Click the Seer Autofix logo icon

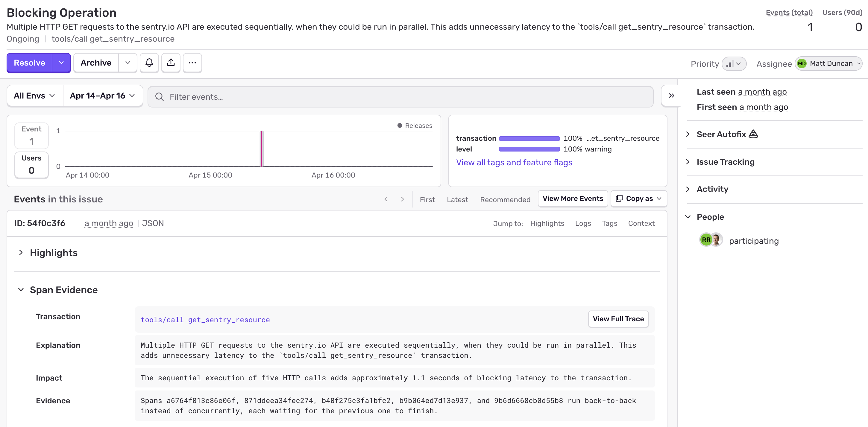[753, 134]
